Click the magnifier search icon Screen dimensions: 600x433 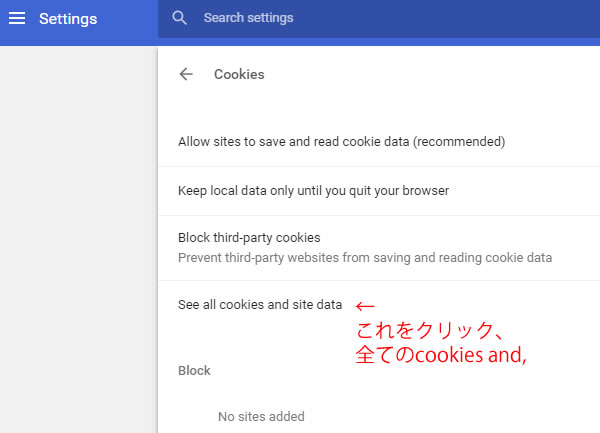pyautogui.click(x=179, y=18)
